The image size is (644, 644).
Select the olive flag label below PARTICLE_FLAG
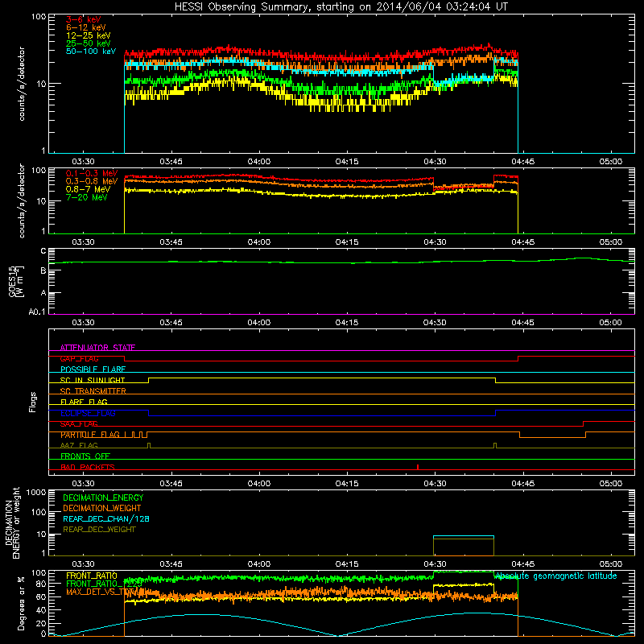(x=79, y=445)
